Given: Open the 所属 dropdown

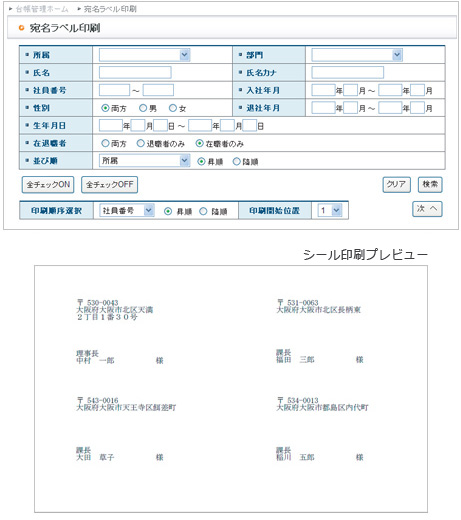Looking at the screenshot, I should 144,55.
